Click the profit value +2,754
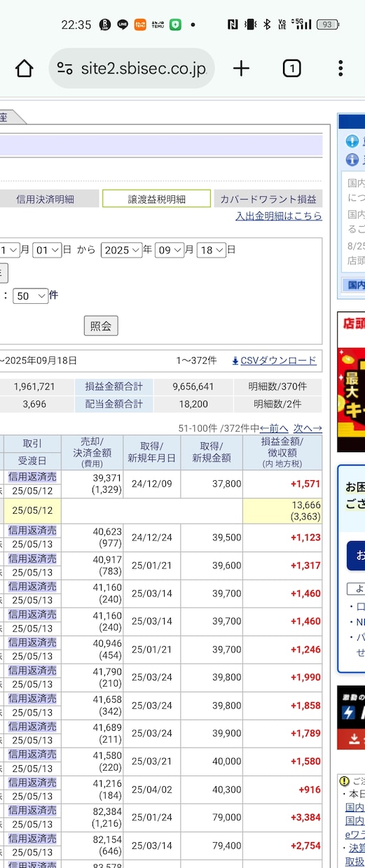Image resolution: width=365 pixels, height=868 pixels. 305,846
